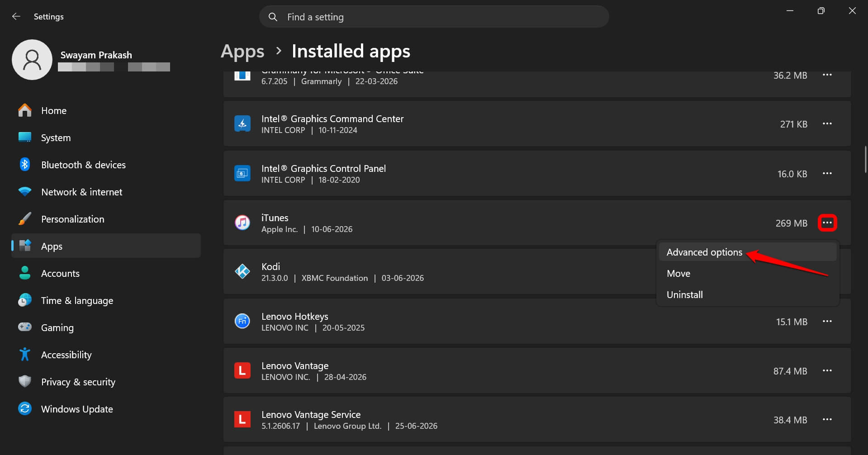The width and height of the screenshot is (868, 455).
Task: Open the Home settings page
Action: 106,110
